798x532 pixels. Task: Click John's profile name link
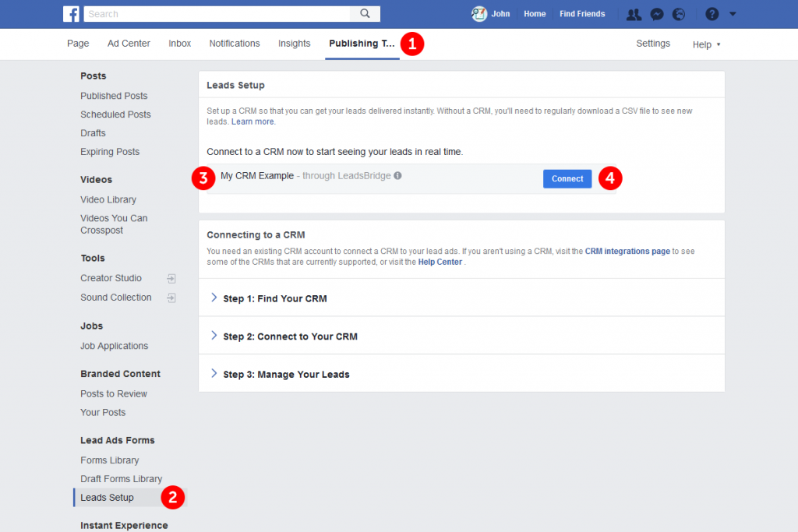click(500, 14)
